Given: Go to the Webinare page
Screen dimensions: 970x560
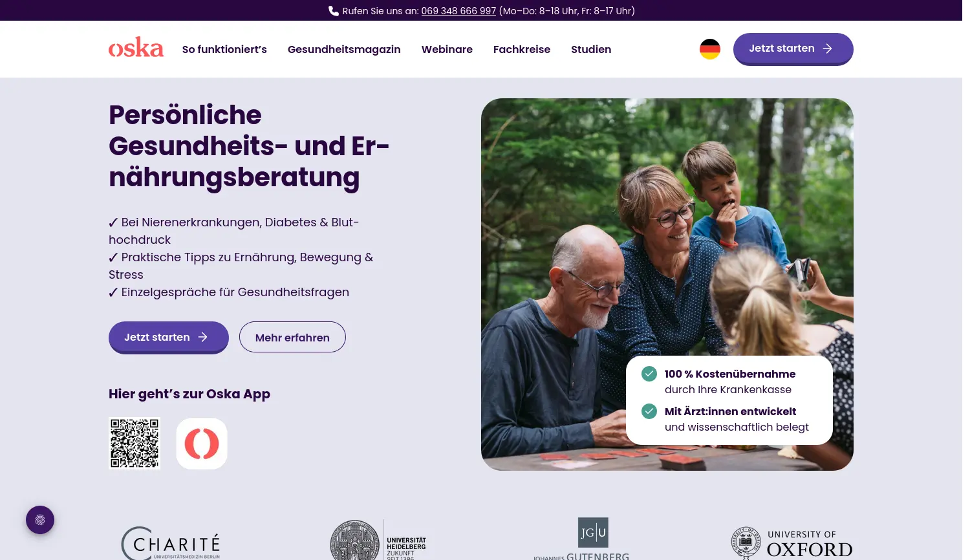Looking at the screenshot, I should [447, 49].
